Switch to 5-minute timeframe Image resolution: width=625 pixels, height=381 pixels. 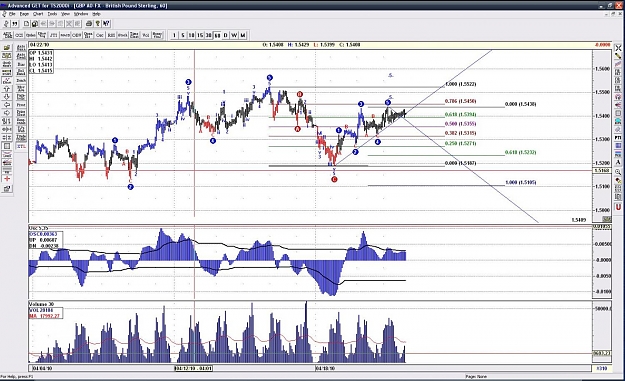[183, 35]
